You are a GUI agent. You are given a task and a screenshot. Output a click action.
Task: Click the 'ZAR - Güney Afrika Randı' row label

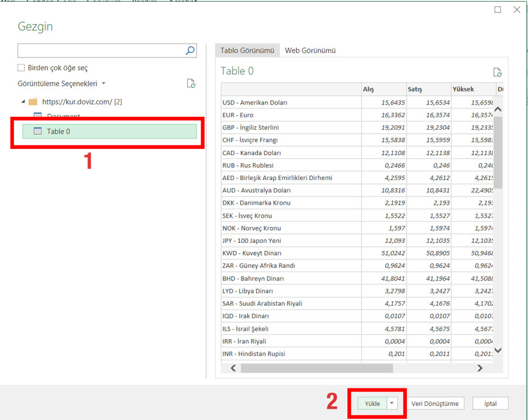click(259, 265)
